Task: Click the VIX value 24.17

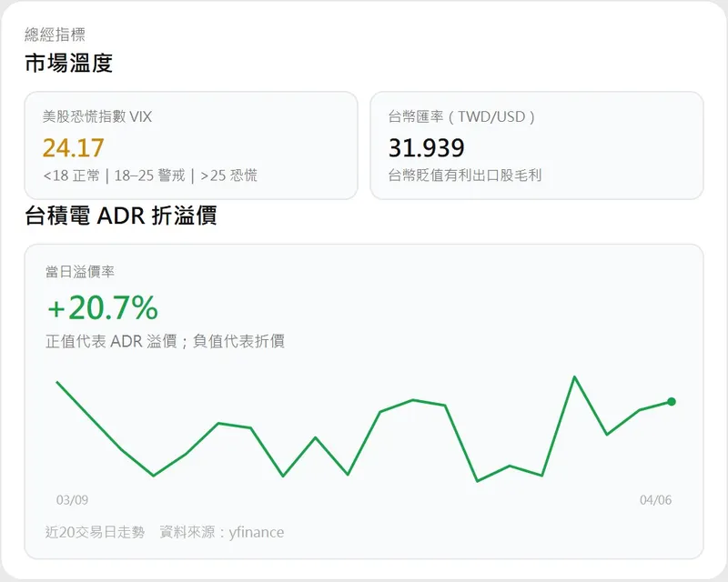Action: (74, 148)
